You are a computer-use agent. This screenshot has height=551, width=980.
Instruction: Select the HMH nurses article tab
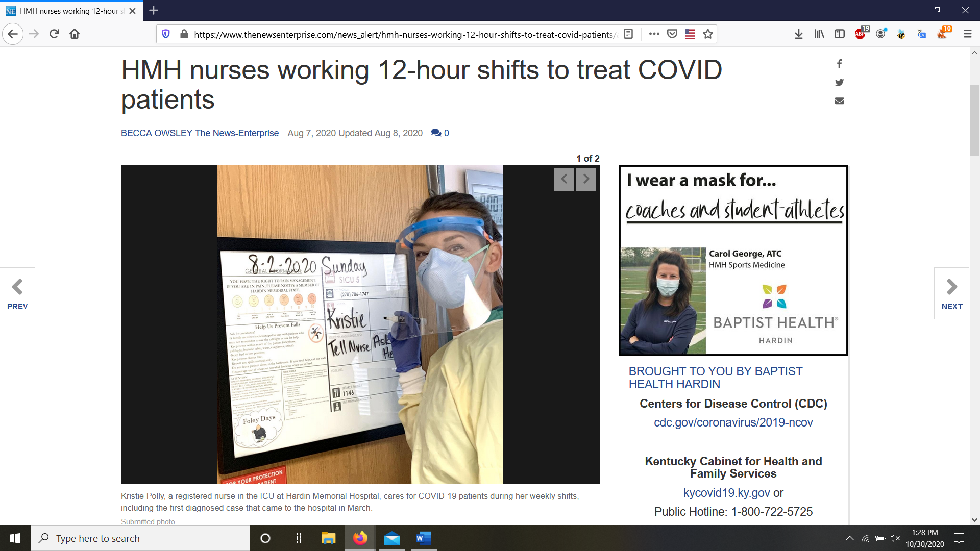(69, 11)
